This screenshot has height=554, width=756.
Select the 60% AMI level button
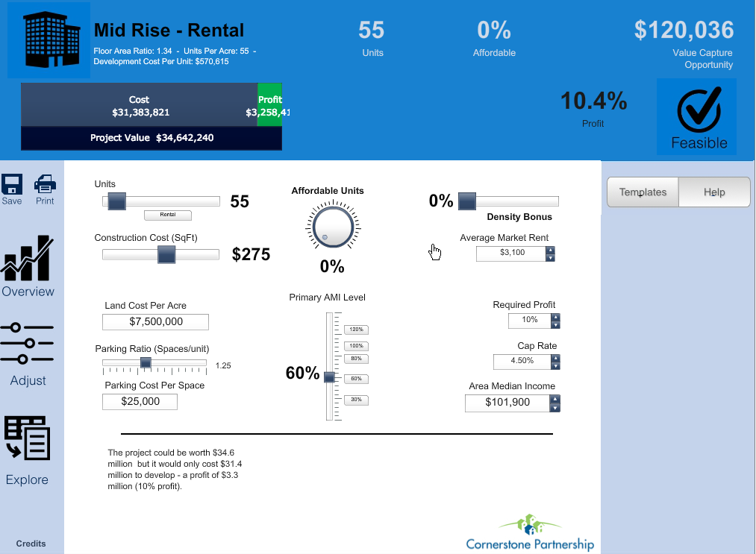[x=356, y=379]
